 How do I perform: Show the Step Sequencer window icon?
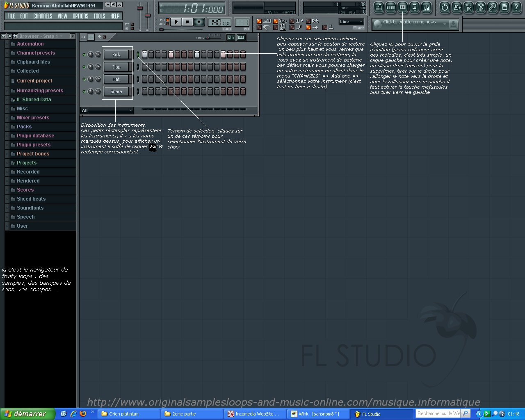tap(390, 7)
